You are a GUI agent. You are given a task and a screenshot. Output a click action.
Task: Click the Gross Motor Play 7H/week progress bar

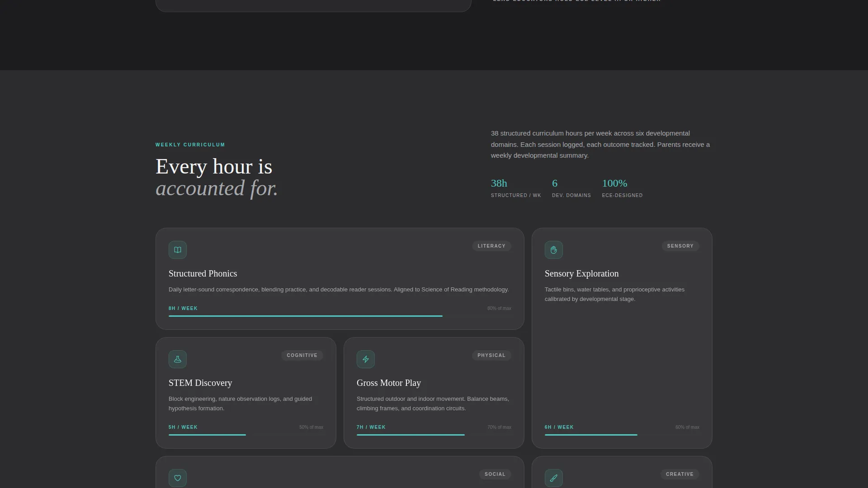[434, 435]
